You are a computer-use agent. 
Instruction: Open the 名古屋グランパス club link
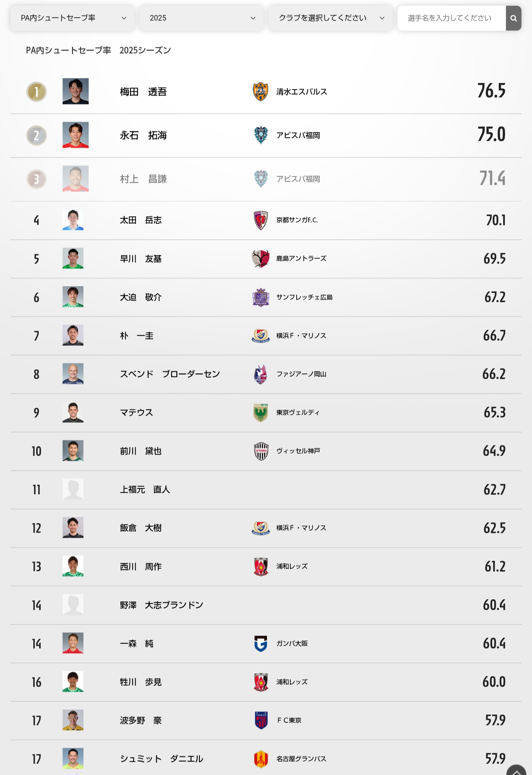point(301,759)
